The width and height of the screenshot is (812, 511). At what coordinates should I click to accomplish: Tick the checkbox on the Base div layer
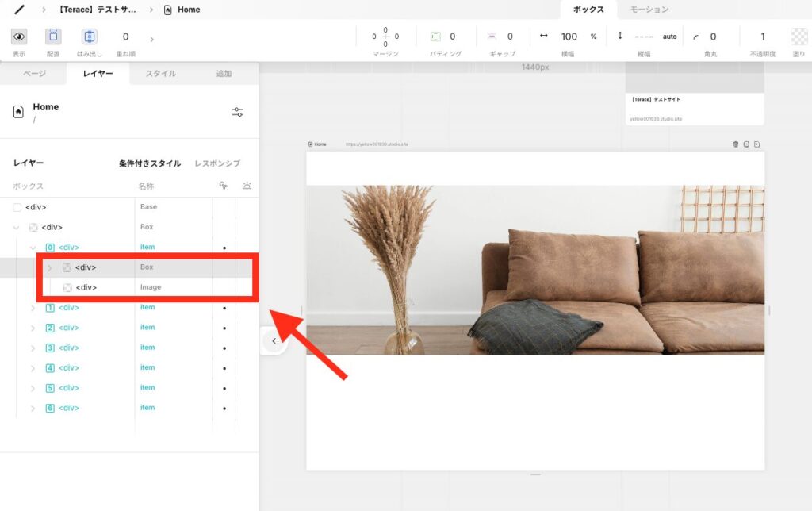click(x=17, y=207)
